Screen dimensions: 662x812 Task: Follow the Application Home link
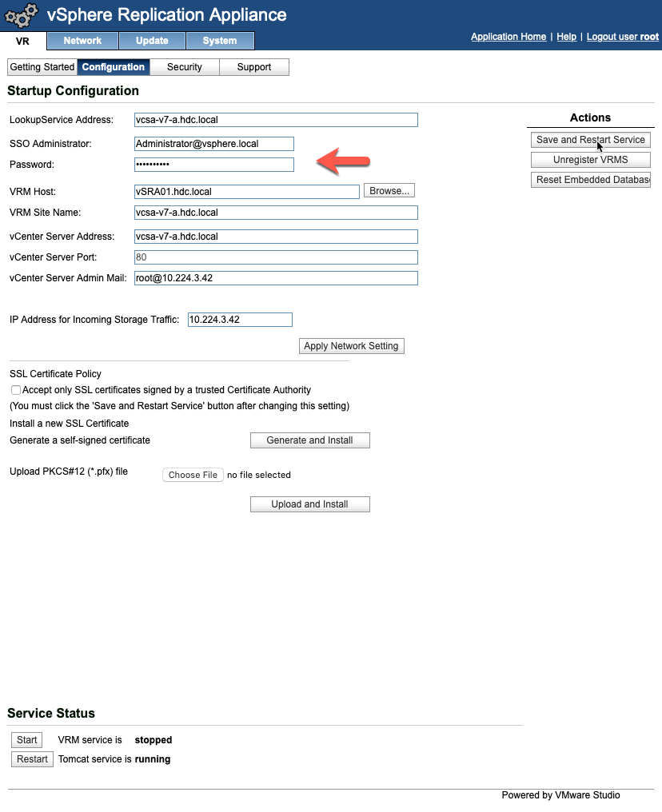pyautogui.click(x=508, y=37)
